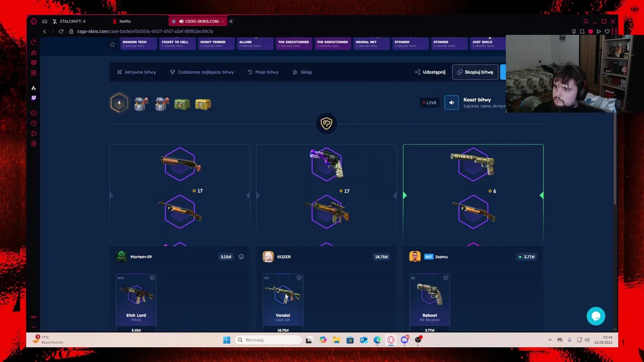The image size is (644, 362).
Task: Open the Windows Start menu
Action: [x=227, y=340]
